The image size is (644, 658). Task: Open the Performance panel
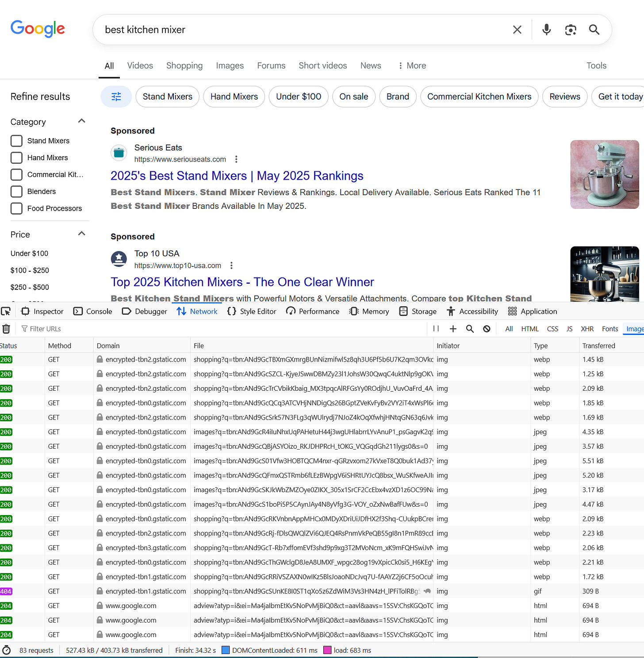click(x=313, y=312)
